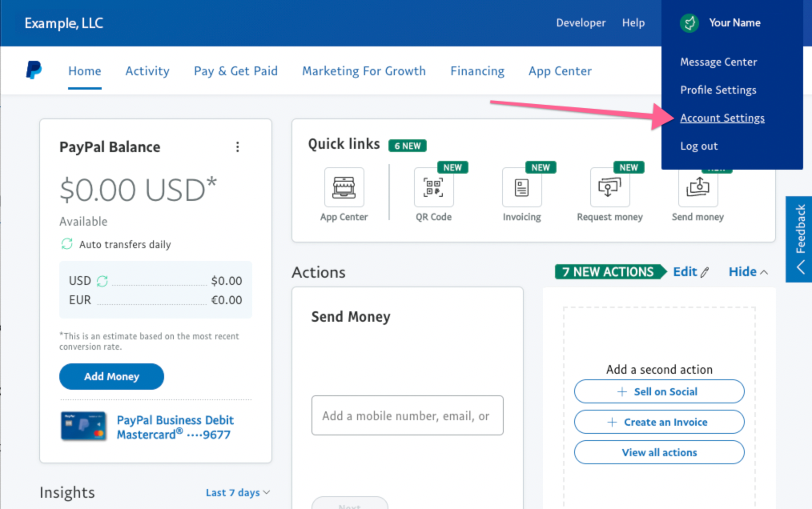The width and height of the screenshot is (812, 509).
Task: Click the Edit actions link
Action: click(x=685, y=272)
